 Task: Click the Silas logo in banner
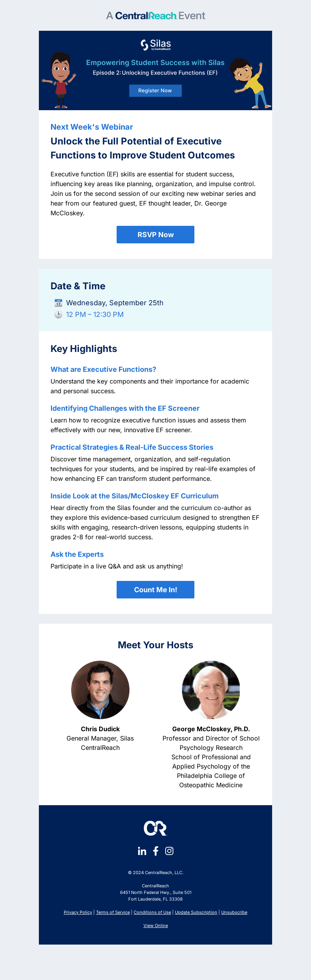(155, 45)
